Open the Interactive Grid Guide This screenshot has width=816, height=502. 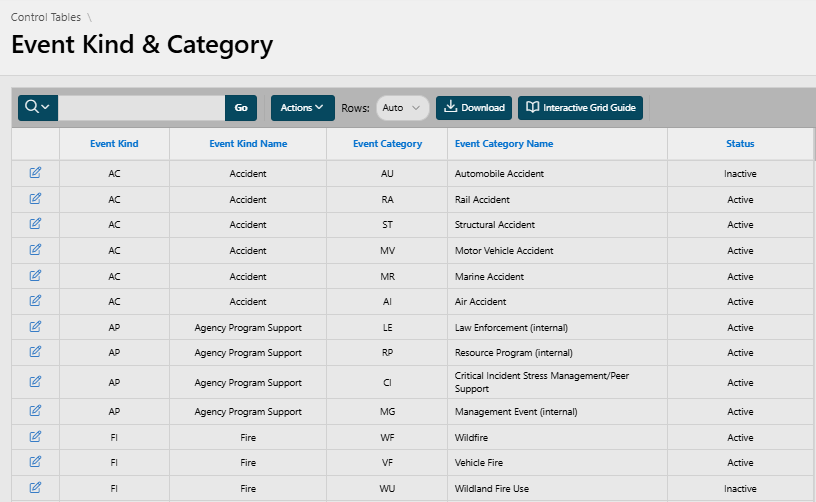pyautogui.click(x=580, y=108)
